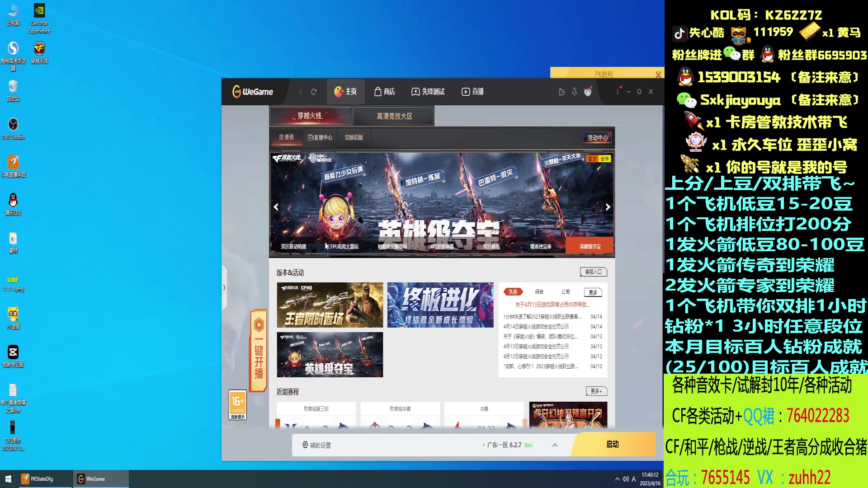Open the 穿越火线 desktop shortcut

tap(39, 52)
